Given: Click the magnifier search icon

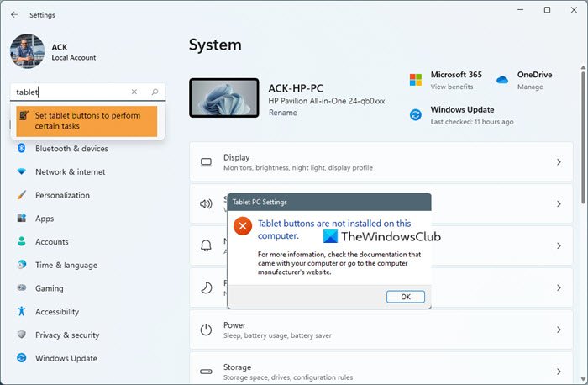Looking at the screenshot, I should point(155,92).
